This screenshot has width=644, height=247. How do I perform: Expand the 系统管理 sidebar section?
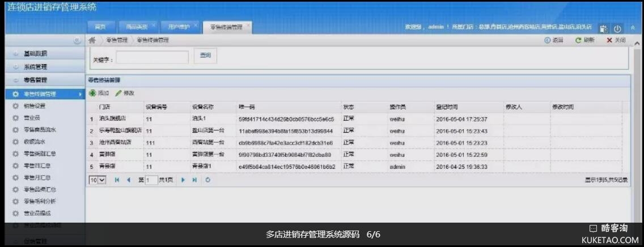tap(45, 66)
